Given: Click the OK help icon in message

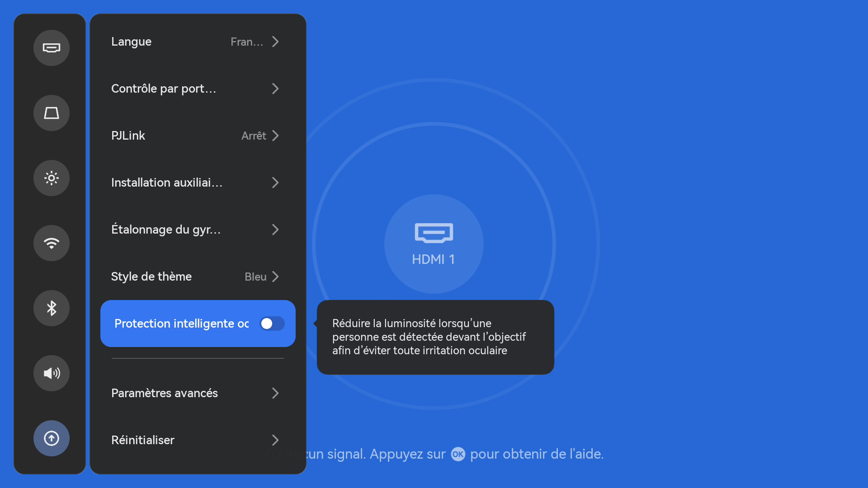Looking at the screenshot, I should (x=458, y=454).
